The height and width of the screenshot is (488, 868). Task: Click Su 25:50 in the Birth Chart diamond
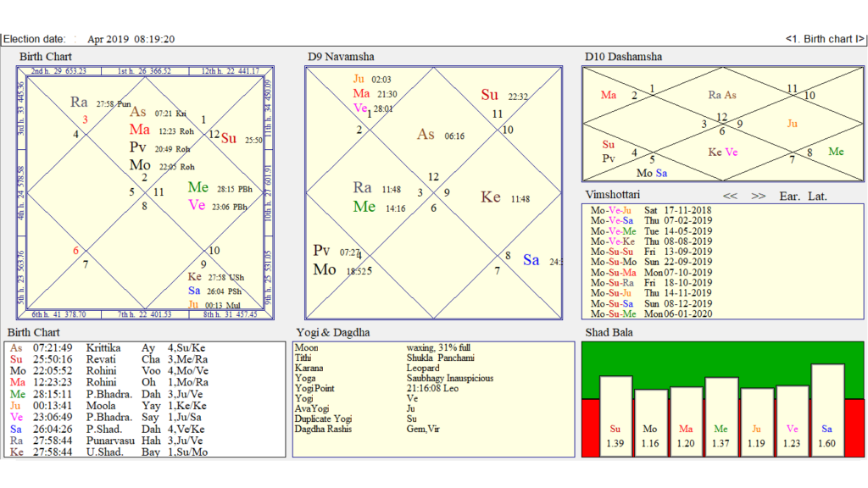242,139
